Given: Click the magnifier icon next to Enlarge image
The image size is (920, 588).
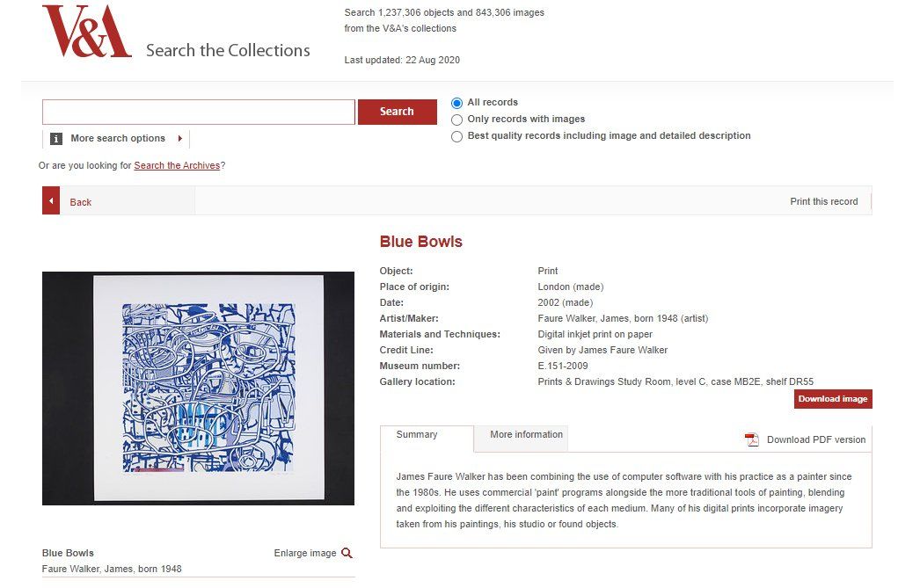Looking at the screenshot, I should (x=347, y=553).
